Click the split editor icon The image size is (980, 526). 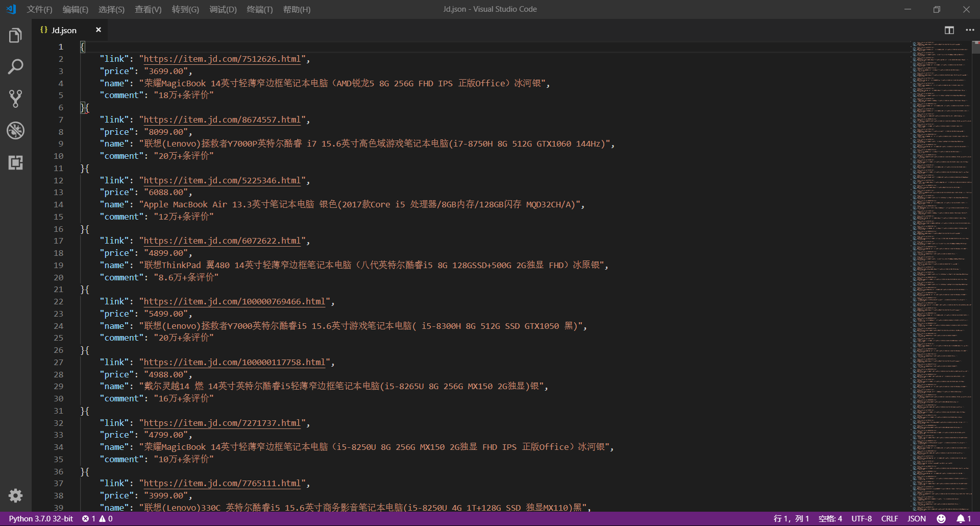click(949, 30)
